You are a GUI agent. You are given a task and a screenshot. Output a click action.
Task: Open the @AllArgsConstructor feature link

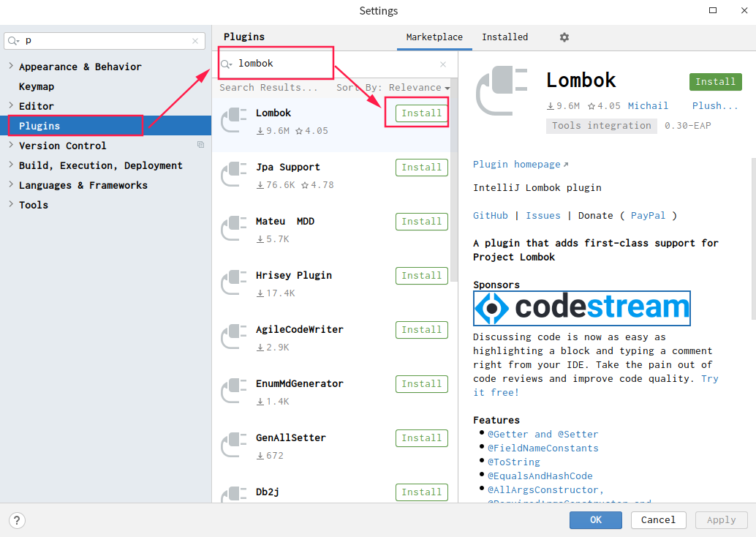point(545,490)
